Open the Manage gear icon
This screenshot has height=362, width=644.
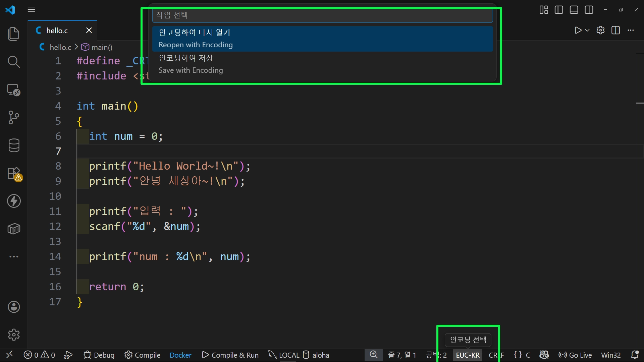(13, 335)
